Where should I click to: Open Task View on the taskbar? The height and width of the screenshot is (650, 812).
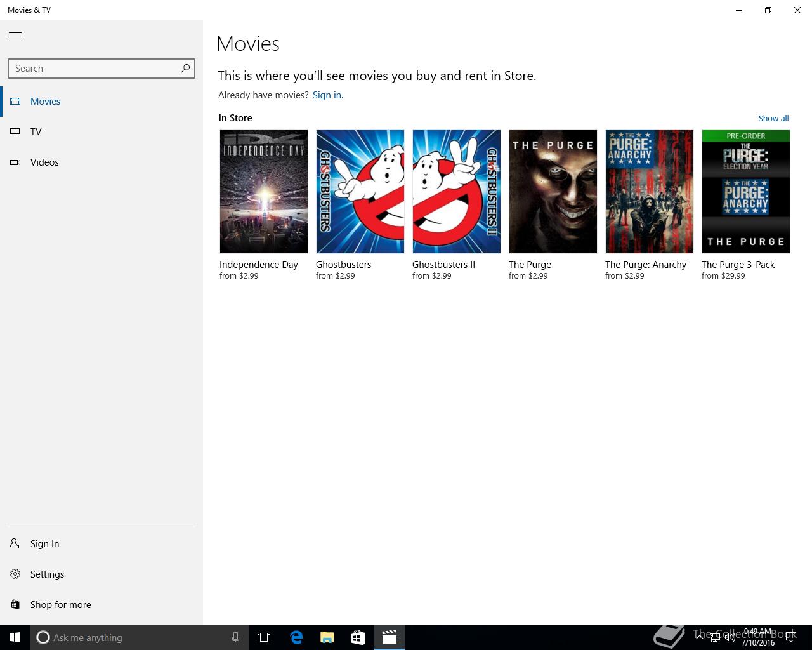(x=264, y=637)
